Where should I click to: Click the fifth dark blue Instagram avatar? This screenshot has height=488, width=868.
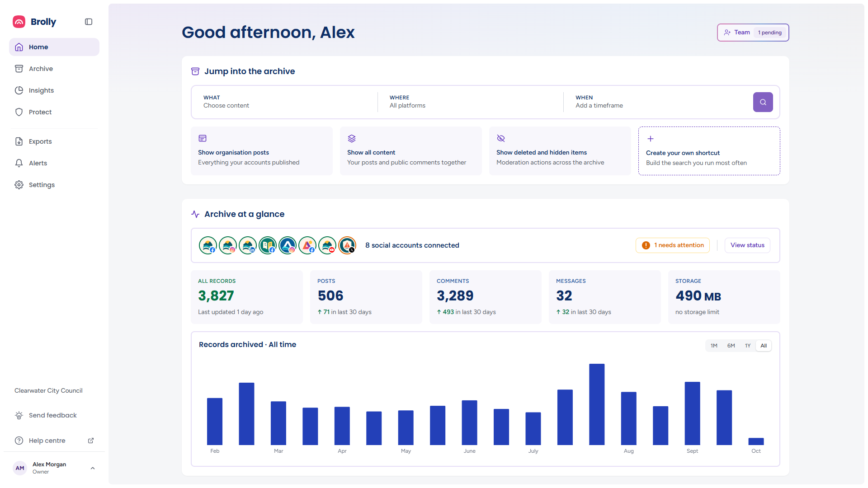coord(288,245)
